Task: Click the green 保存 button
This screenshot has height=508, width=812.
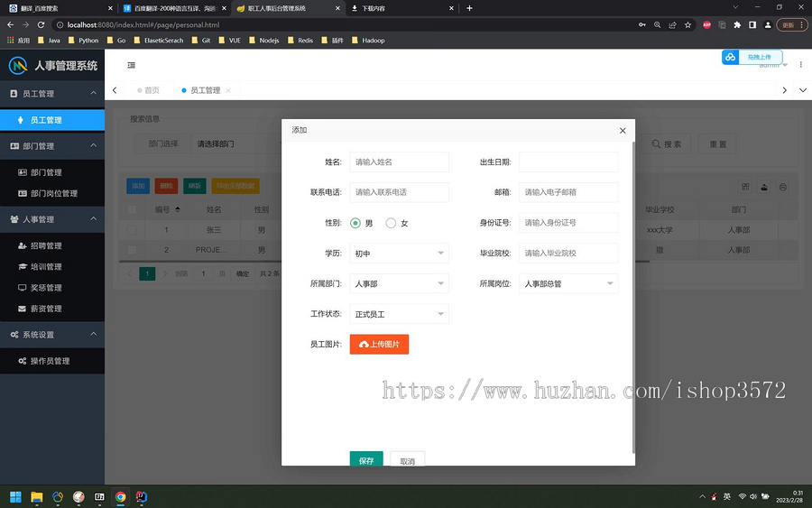Action: [366, 460]
